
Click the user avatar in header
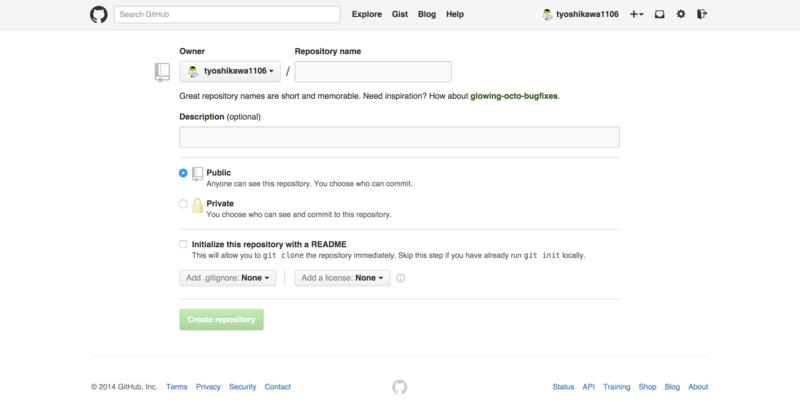(547, 14)
